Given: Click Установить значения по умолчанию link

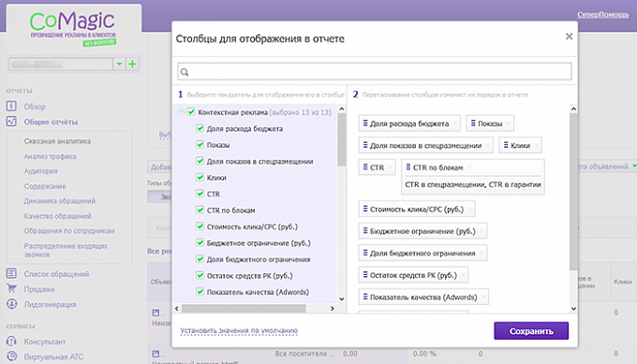Looking at the screenshot, I should (239, 330).
